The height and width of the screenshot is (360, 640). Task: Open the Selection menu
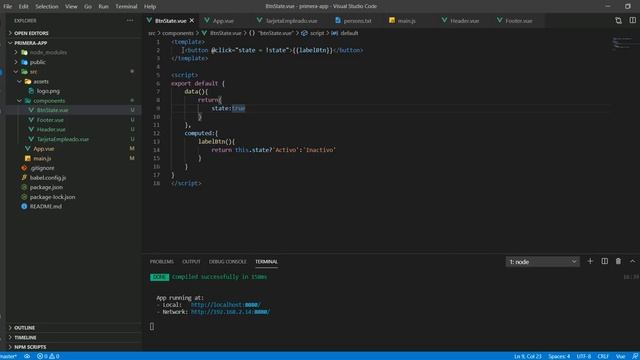(x=47, y=6)
